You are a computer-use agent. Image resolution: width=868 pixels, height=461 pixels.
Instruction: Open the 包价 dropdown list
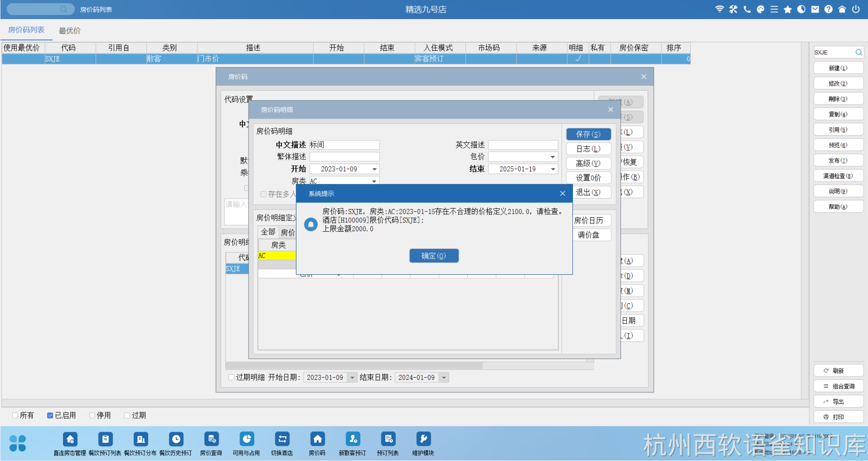point(552,157)
